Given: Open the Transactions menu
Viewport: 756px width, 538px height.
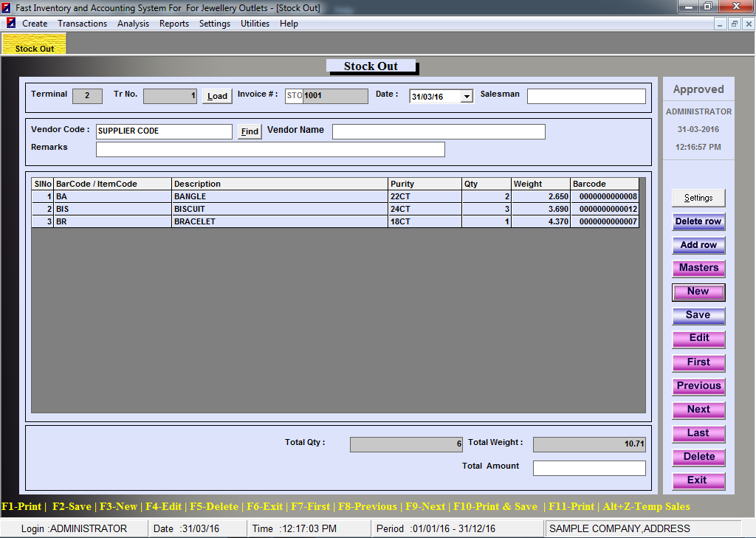Looking at the screenshot, I should (82, 24).
